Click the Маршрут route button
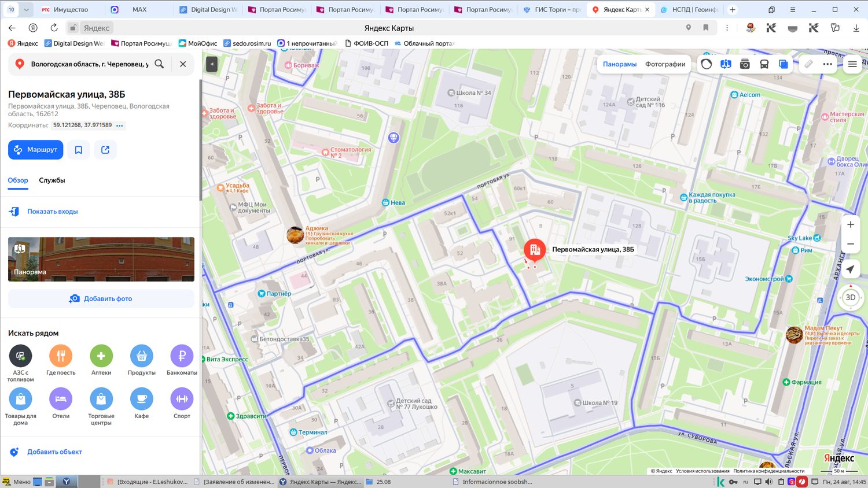Viewport: 868px width, 488px height. [35, 150]
